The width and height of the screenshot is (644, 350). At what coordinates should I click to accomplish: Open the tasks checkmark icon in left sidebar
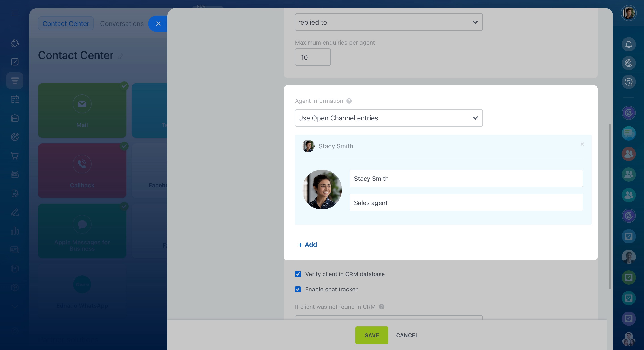[15, 62]
